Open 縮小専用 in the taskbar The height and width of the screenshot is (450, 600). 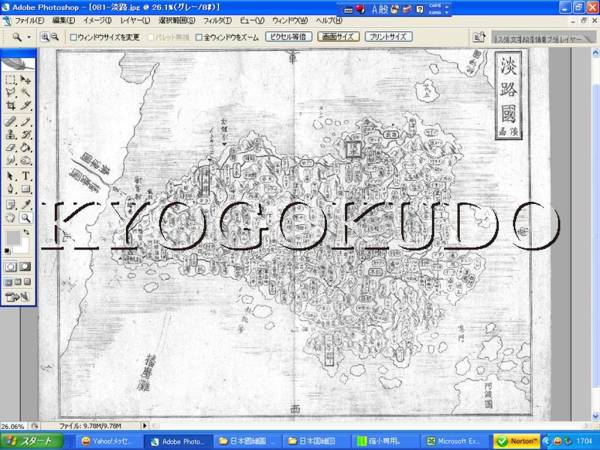(384, 442)
